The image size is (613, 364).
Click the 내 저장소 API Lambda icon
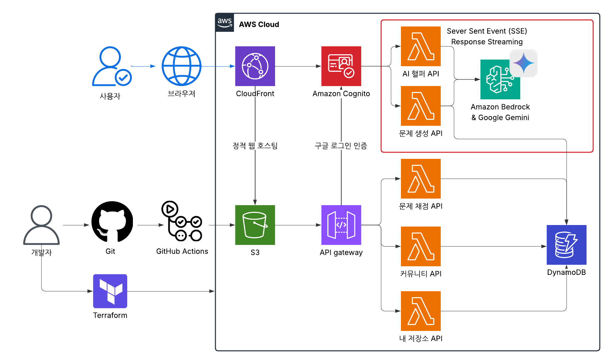click(x=421, y=311)
